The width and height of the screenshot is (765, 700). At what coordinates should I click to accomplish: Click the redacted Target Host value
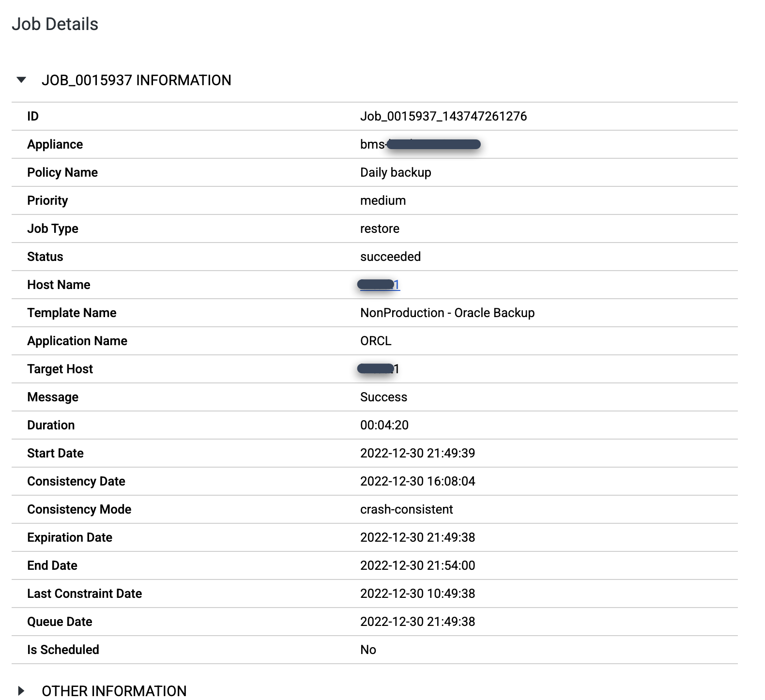379,369
